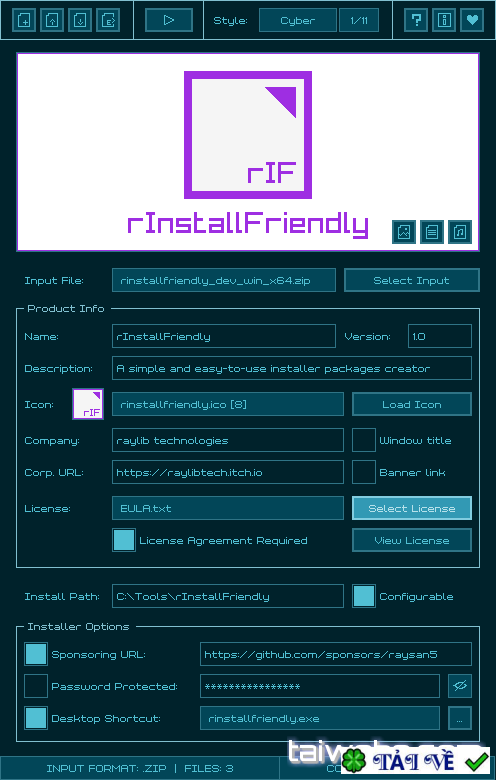
Task: Click the Select License button
Action: [x=412, y=508]
